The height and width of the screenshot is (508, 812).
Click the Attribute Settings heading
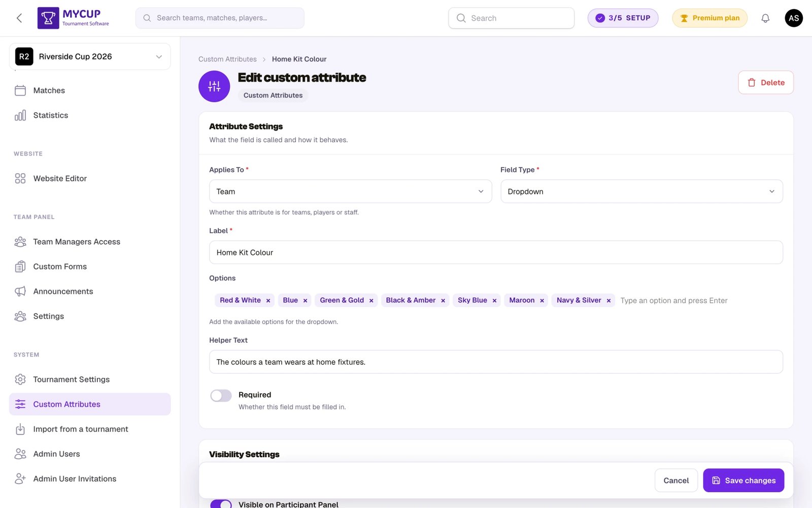click(x=246, y=126)
